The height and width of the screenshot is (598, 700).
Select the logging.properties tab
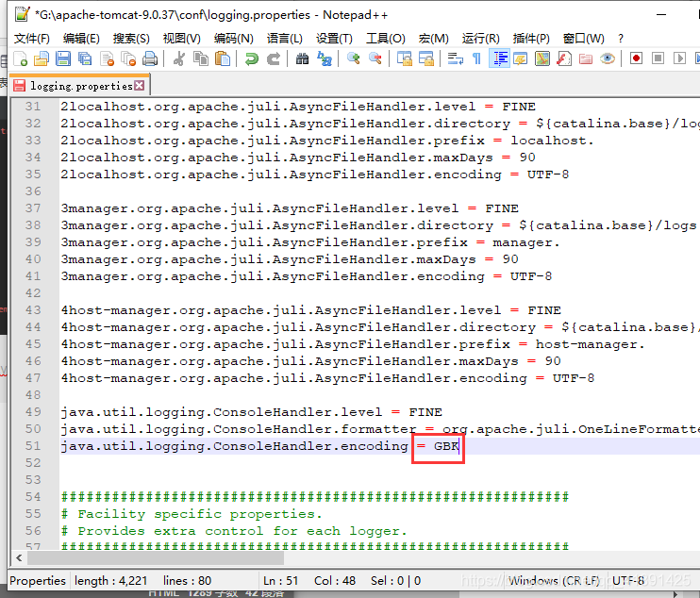pyautogui.click(x=79, y=86)
